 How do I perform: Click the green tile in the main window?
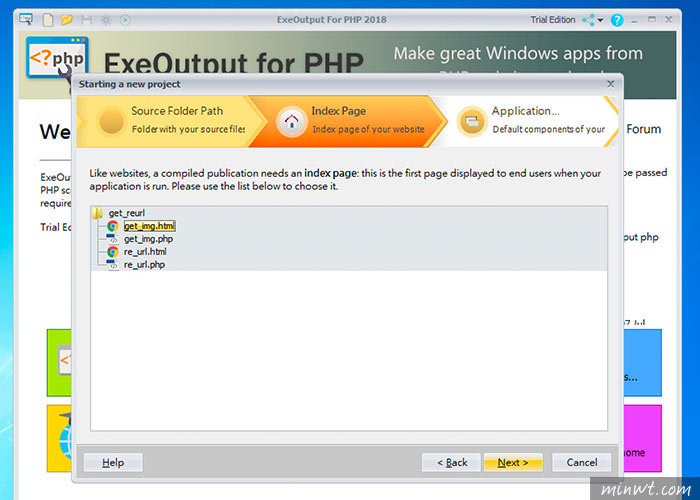pyautogui.click(x=59, y=362)
